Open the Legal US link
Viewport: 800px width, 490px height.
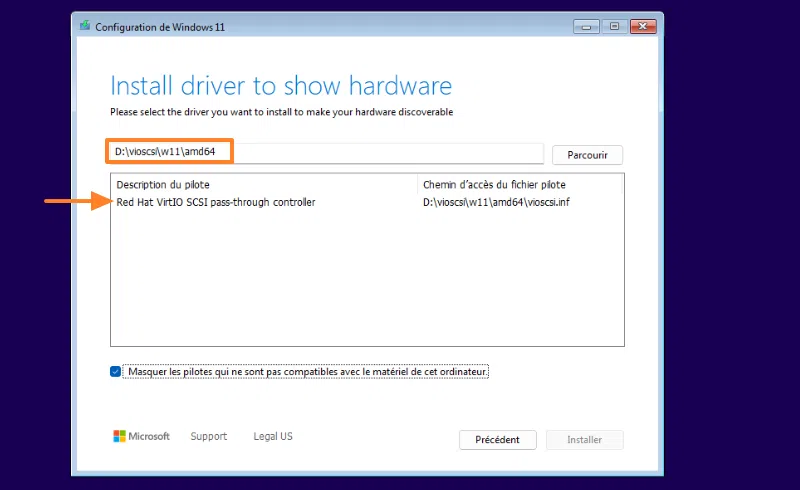pos(273,436)
